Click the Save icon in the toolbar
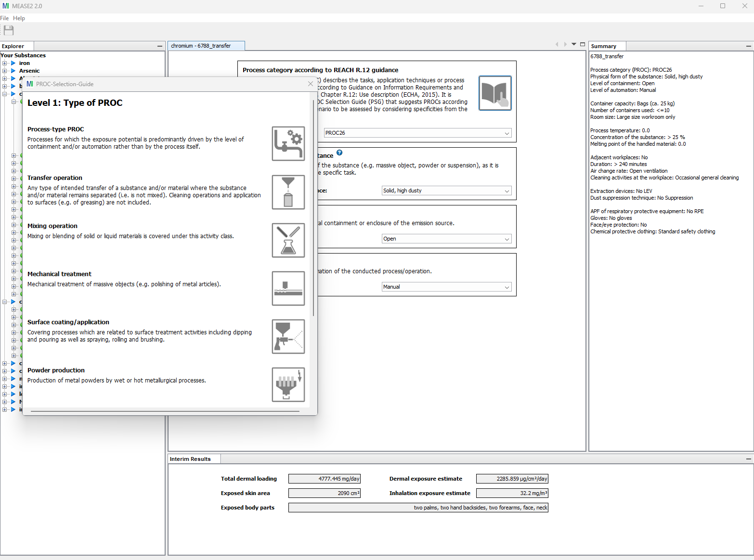The width and height of the screenshot is (754, 560). click(x=8, y=30)
